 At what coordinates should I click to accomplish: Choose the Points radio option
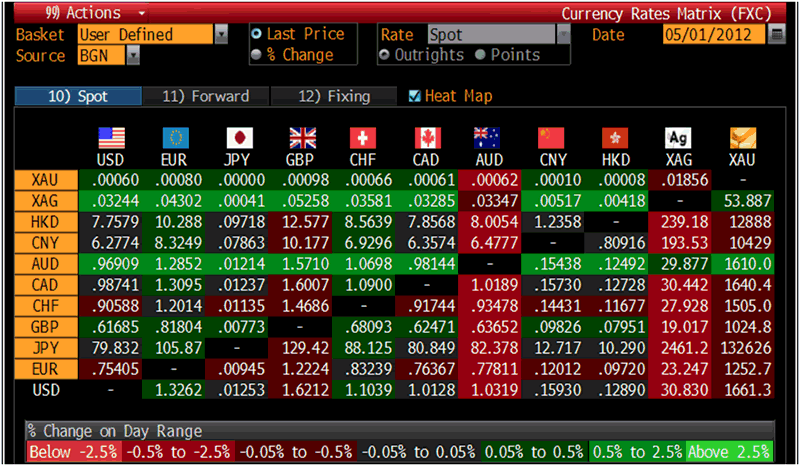[x=479, y=55]
